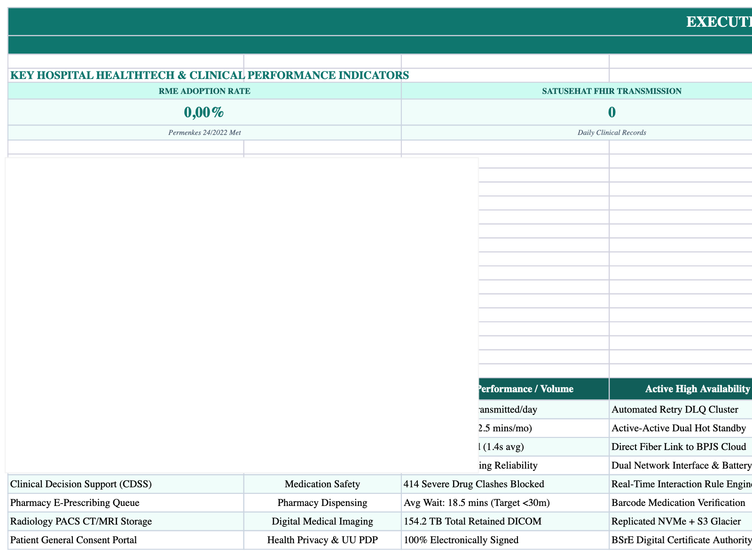
Task: Select Radiology PACS CT/MRI Storage row
Action: click(x=126, y=521)
